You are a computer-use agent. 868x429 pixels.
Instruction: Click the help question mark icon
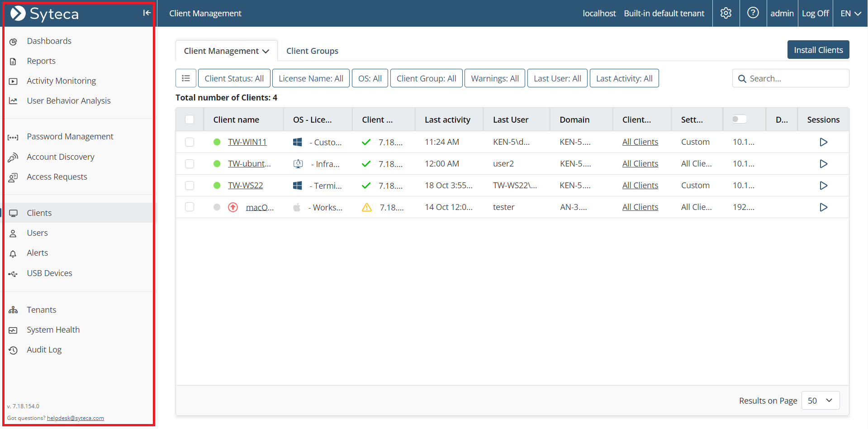pyautogui.click(x=753, y=13)
